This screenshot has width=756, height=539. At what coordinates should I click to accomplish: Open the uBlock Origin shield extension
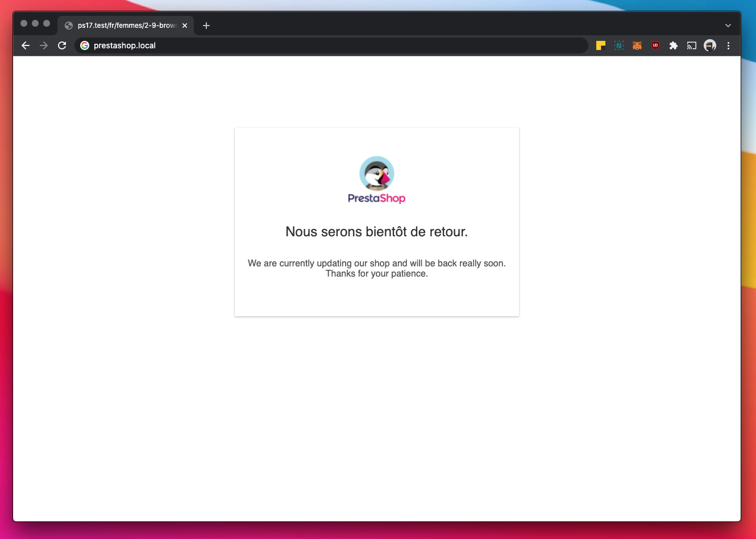pyautogui.click(x=655, y=45)
